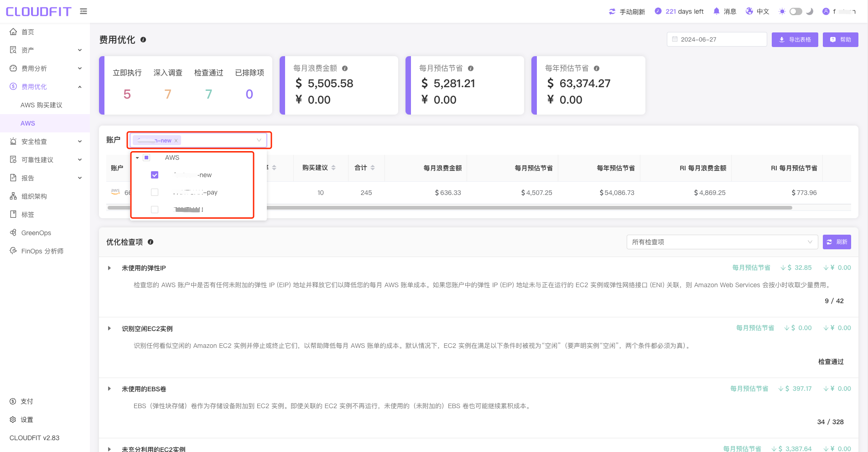This screenshot has width=868, height=452.
Task: Click the language globe icon
Action: click(x=749, y=11)
